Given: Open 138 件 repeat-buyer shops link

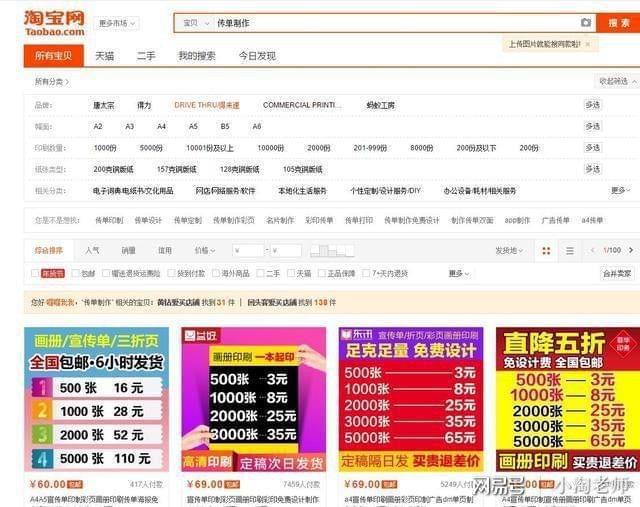Looking at the screenshot, I should [291, 302].
